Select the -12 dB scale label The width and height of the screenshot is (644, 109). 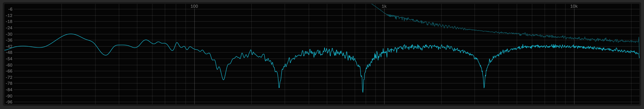(9, 16)
